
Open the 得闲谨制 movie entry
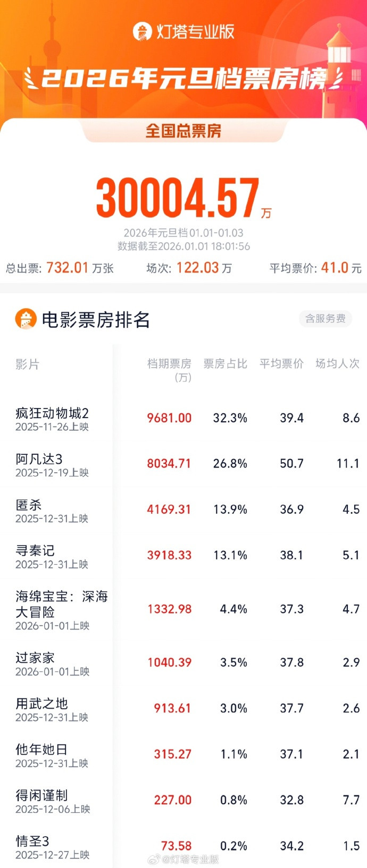tap(41, 795)
